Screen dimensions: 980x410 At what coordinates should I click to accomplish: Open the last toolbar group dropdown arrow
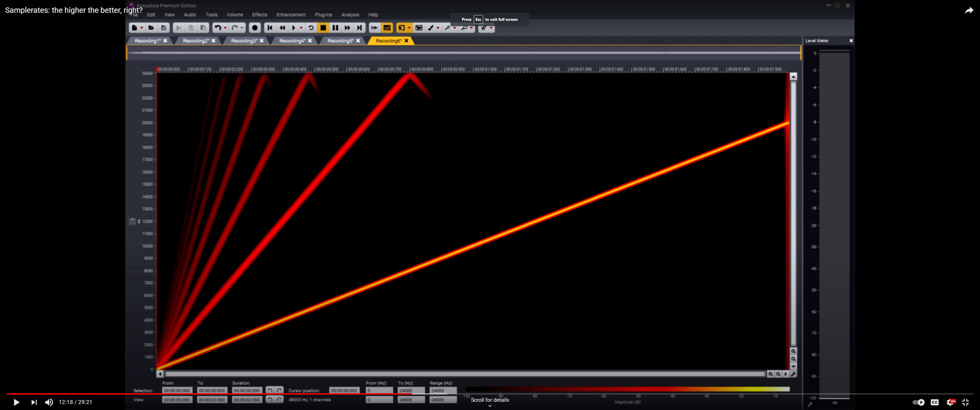click(491, 28)
